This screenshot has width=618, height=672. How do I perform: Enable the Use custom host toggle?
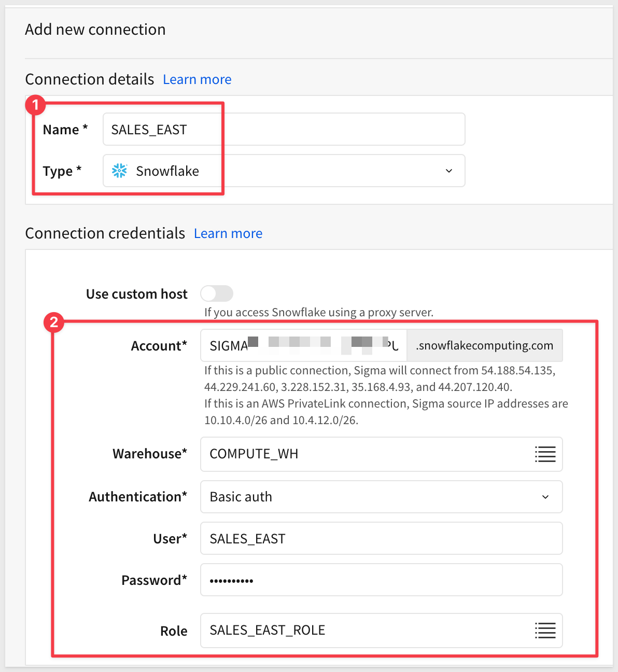click(x=217, y=293)
